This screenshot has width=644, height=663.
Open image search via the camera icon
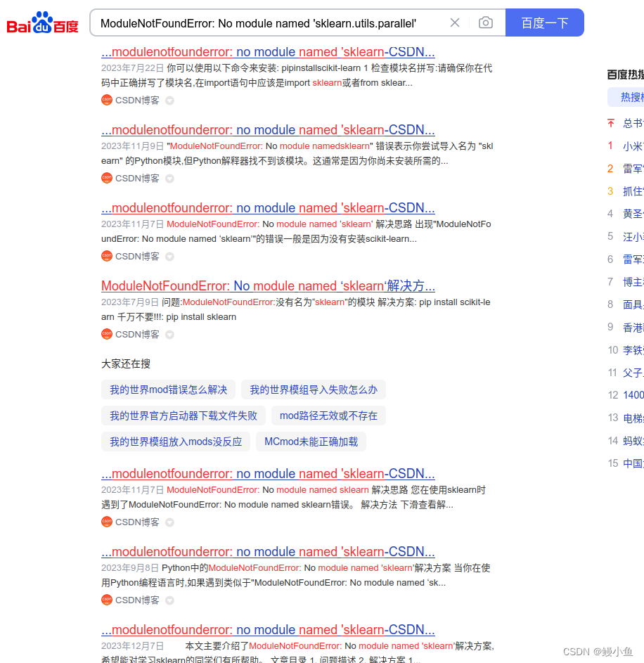click(485, 22)
